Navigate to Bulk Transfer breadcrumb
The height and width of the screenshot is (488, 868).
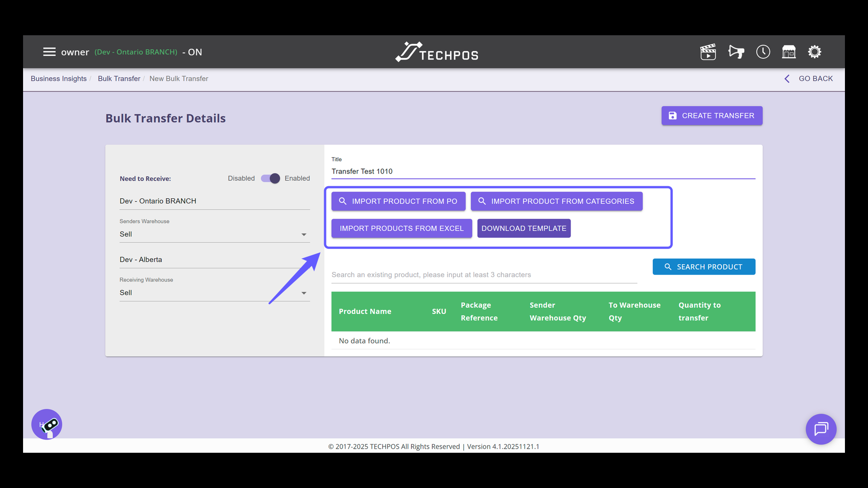pos(119,79)
